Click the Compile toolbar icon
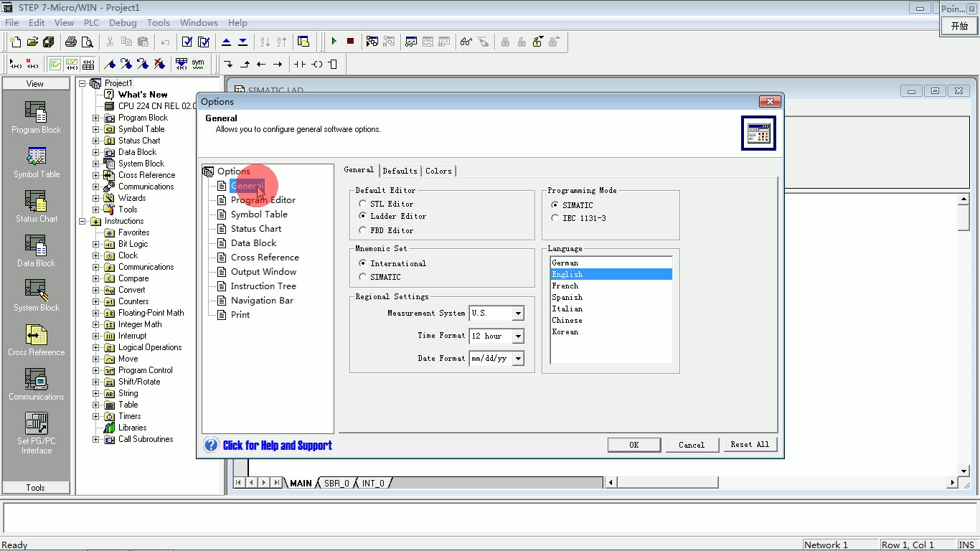Image resolution: width=980 pixels, height=551 pixels. 187,42
